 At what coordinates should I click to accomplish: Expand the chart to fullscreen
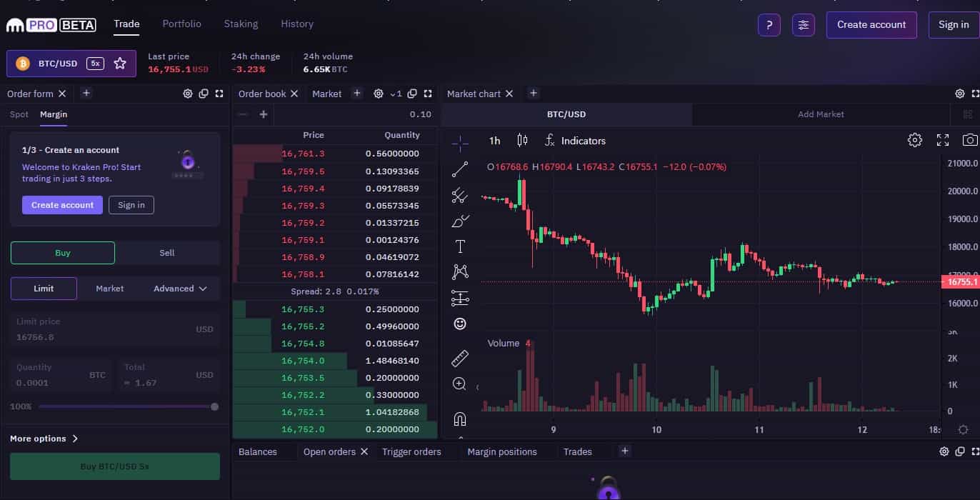pos(942,140)
